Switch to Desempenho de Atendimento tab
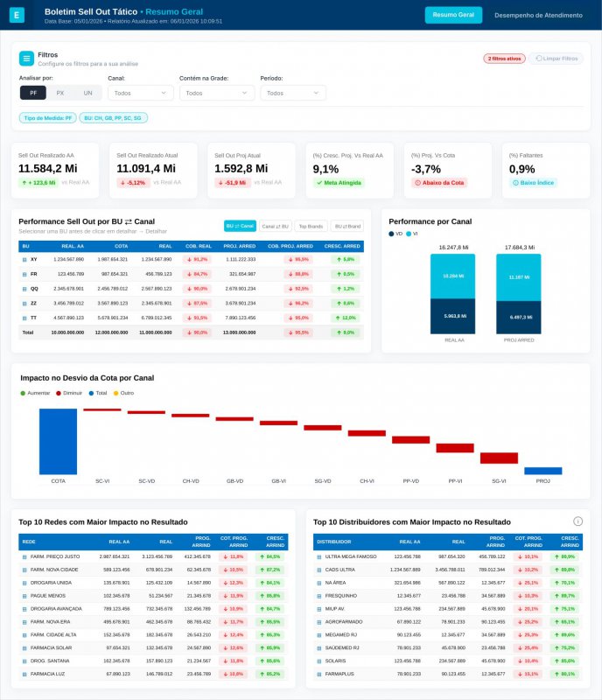Screen dimensions: 602x700 (538, 15)
